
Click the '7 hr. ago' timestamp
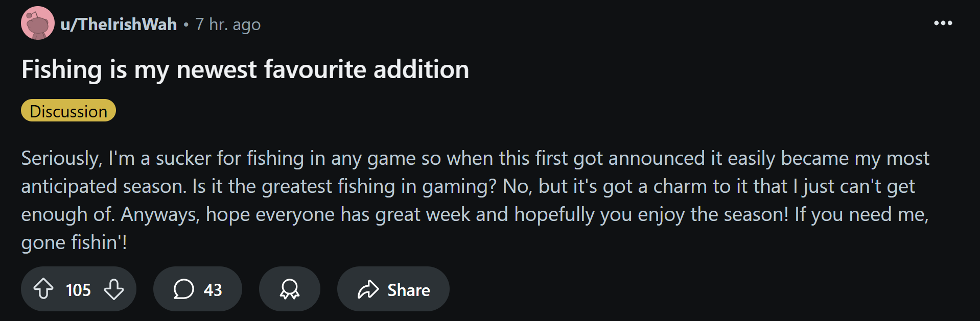228,24
